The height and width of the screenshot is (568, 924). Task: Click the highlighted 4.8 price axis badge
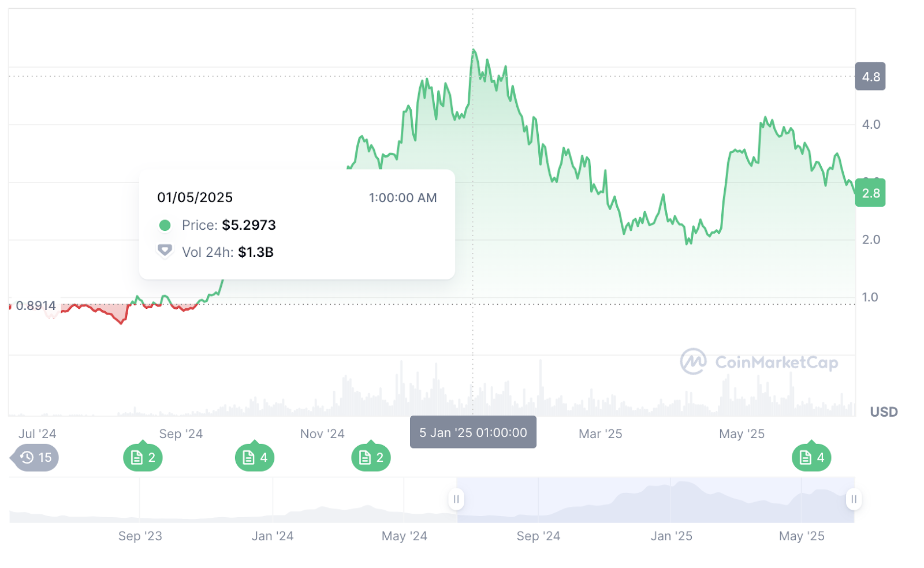coord(870,76)
